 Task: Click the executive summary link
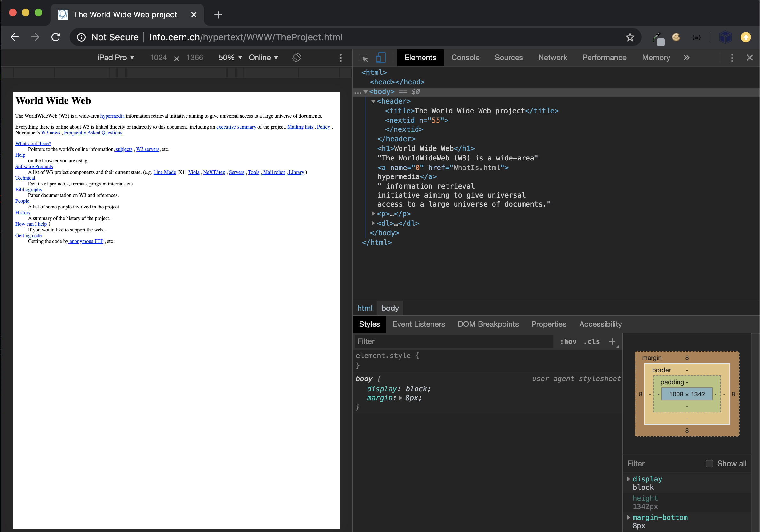pyautogui.click(x=236, y=127)
